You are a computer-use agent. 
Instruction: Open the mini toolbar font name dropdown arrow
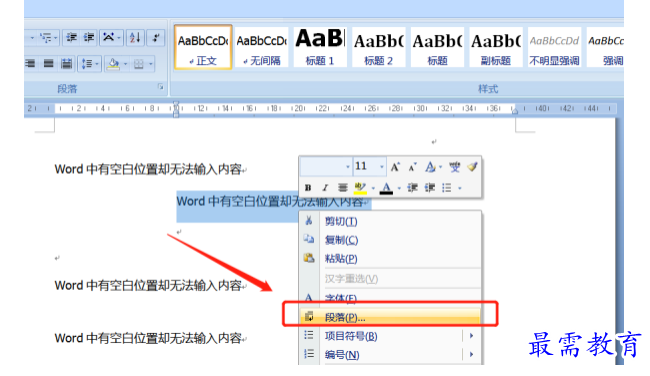[x=348, y=167]
